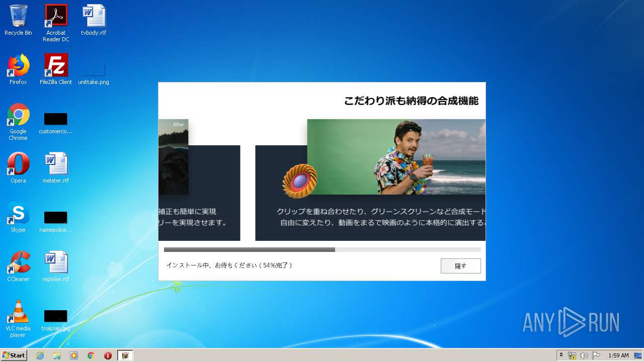
Task: Open melater.rtf document icon
Action: pyautogui.click(x=56, y=168)
